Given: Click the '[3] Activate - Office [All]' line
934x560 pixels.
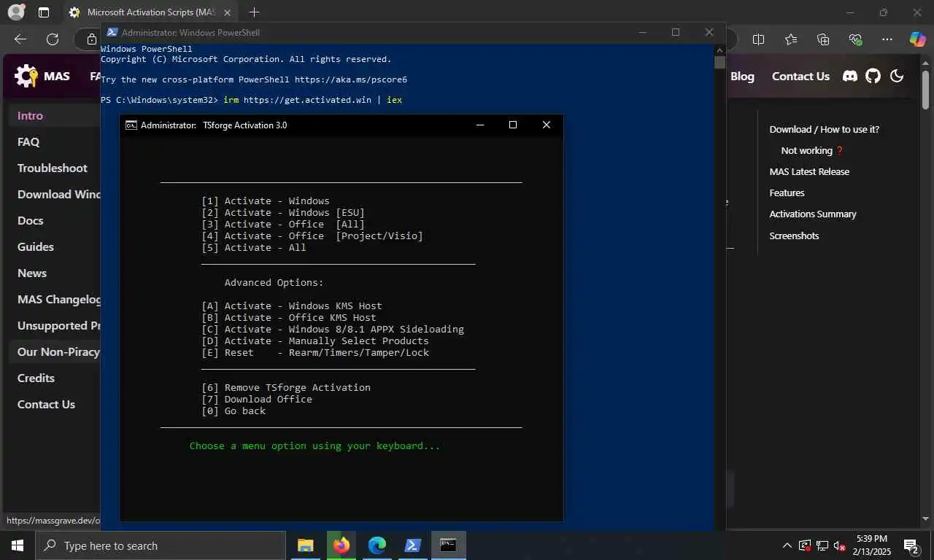Looking at the screenshot, I should (x=283, y=224).
